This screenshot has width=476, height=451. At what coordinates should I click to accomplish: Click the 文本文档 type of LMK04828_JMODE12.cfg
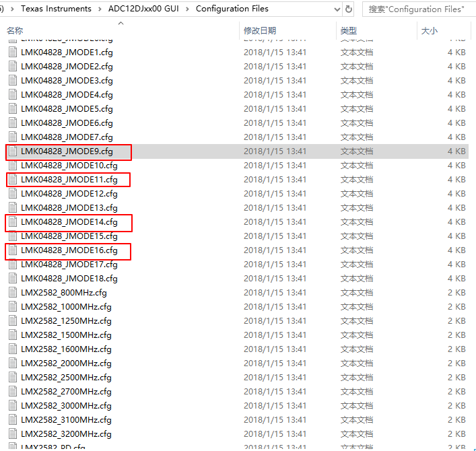tap(357, 194)
